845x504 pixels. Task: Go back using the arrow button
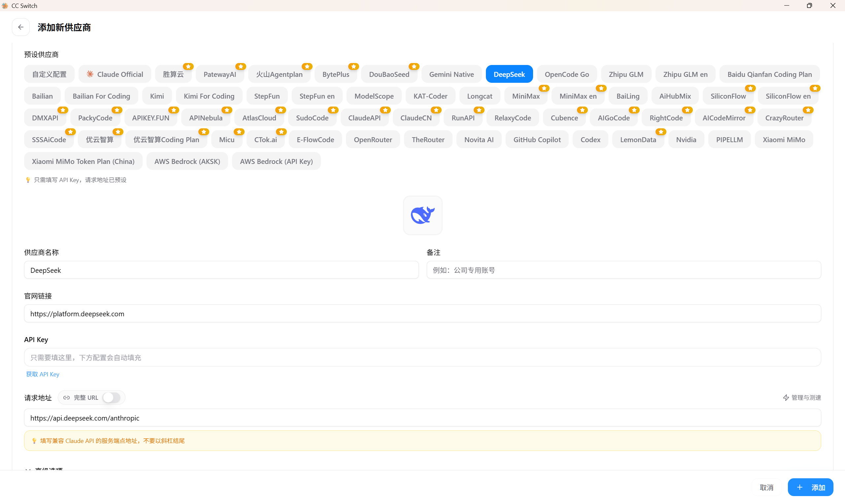(21, 27)
